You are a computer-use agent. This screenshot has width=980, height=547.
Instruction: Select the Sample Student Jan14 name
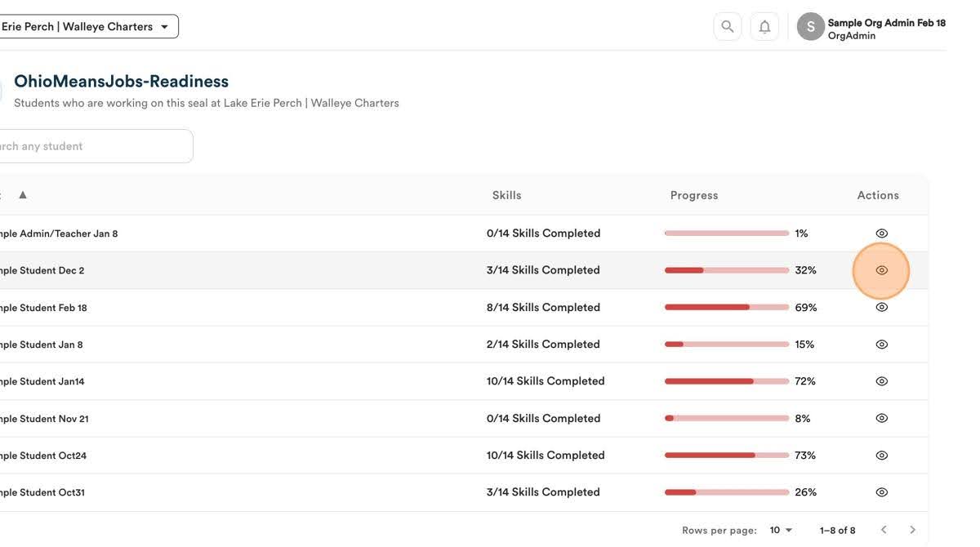click(x=42, y=381)
